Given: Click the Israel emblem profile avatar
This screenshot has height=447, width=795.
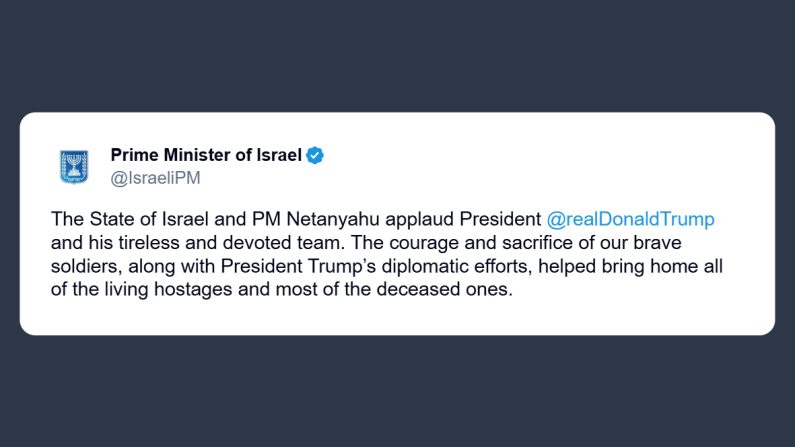Looking at the screenshot, I should point(75,166).
